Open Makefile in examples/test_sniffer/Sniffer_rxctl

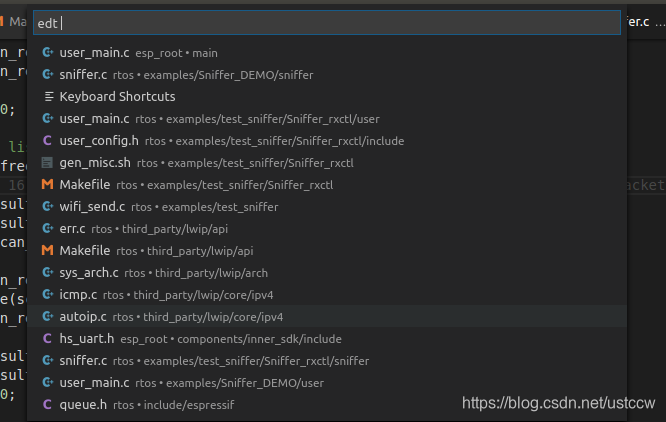[x=327, y=185]
